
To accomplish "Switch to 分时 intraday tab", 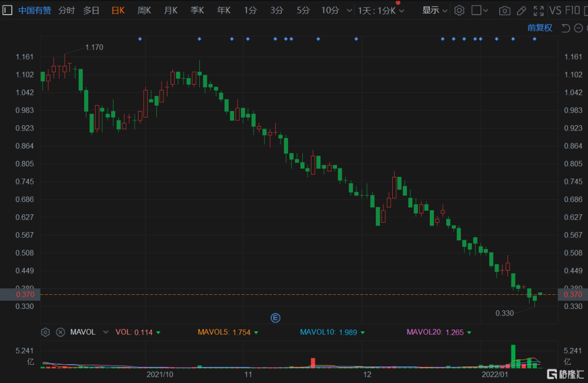I will click(66, 11).
